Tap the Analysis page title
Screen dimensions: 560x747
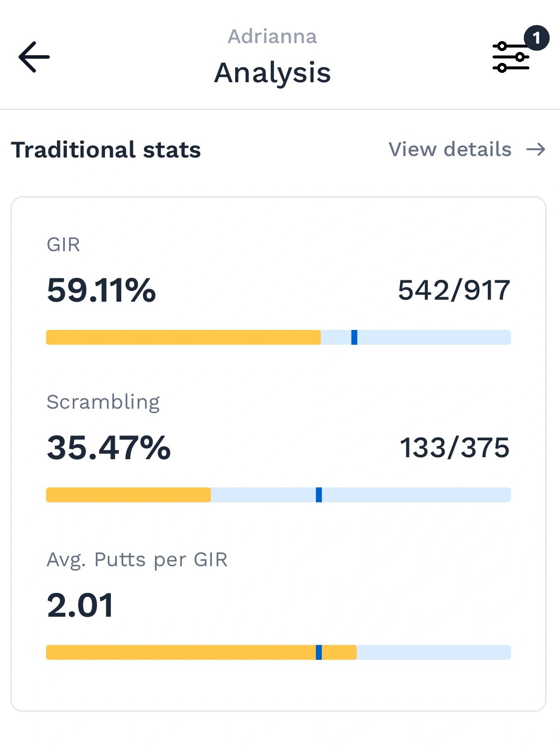pyautogui.click(x=272, y=73)
